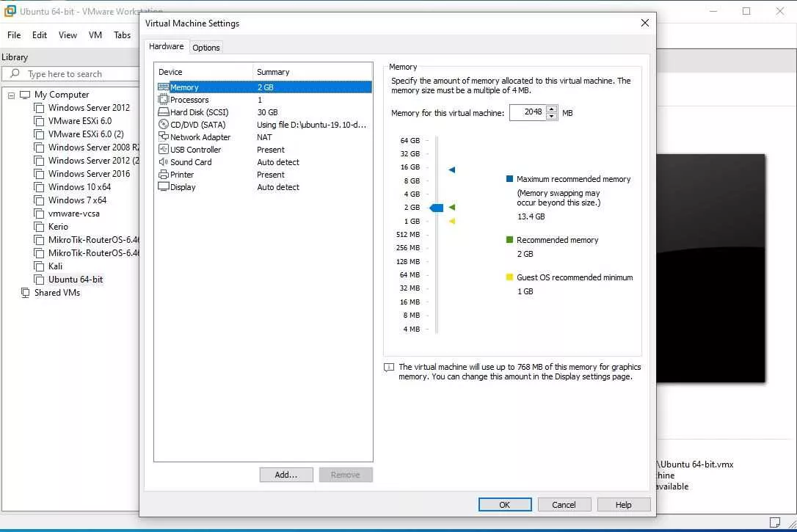Viewport: 797px width, 532px height.
Task: Select the Sound Card speaker icon
Action: click(x=163, y=161)
